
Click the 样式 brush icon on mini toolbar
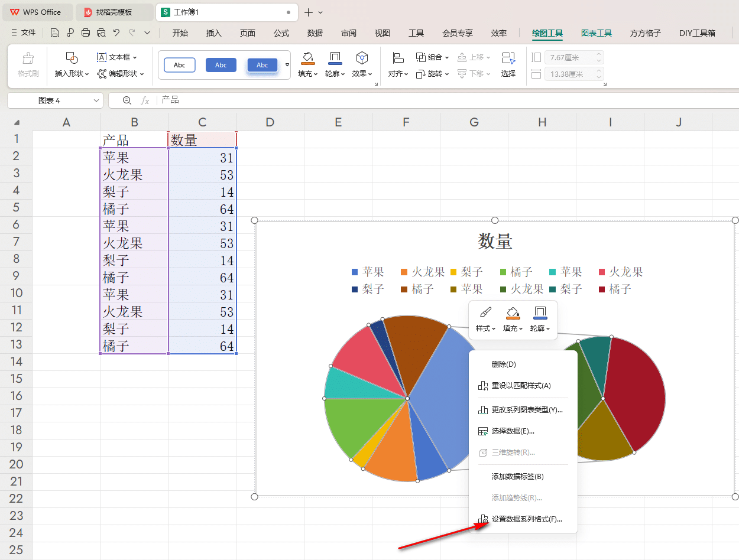pyautogui.click(x=485, y=312)
